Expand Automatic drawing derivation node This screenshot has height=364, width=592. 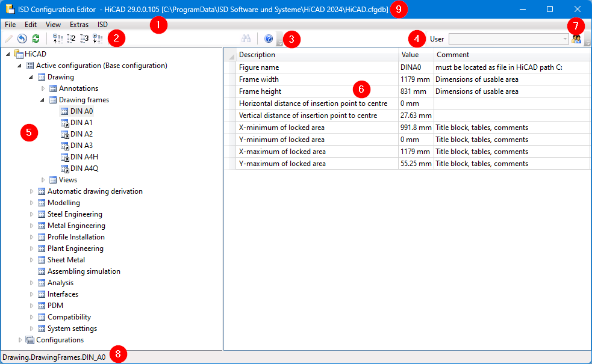(x=31, y=191)
